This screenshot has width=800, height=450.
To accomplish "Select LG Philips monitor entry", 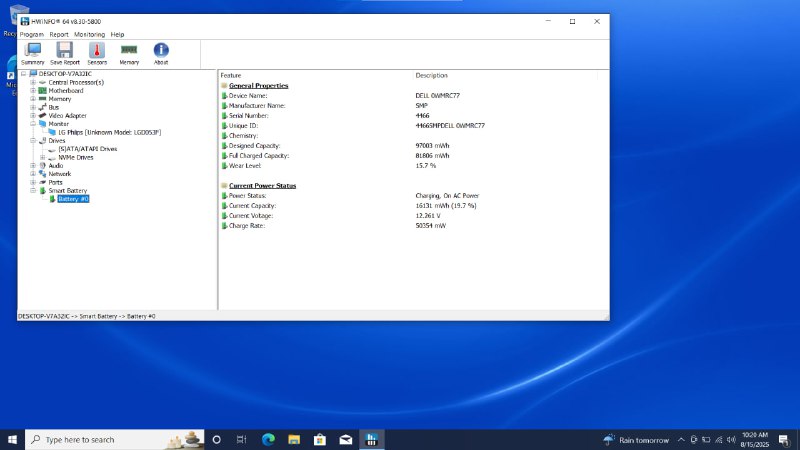I will click(x=109, y=132).
